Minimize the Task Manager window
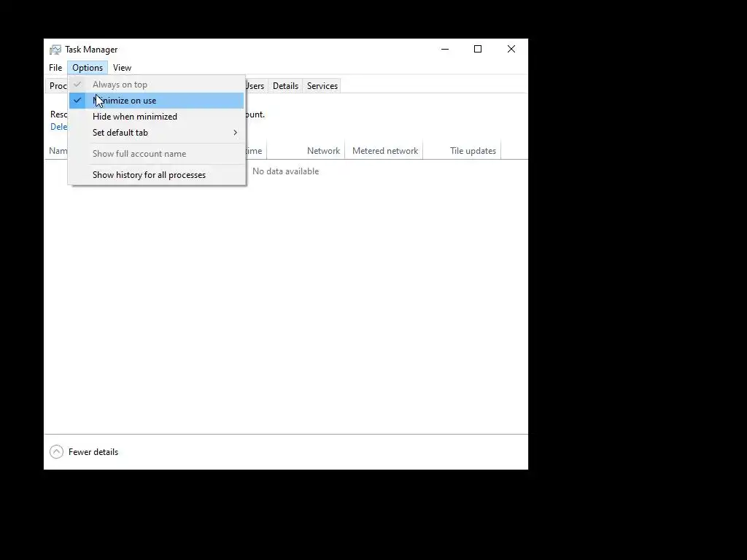747x560 pixels. coord(445,49)
